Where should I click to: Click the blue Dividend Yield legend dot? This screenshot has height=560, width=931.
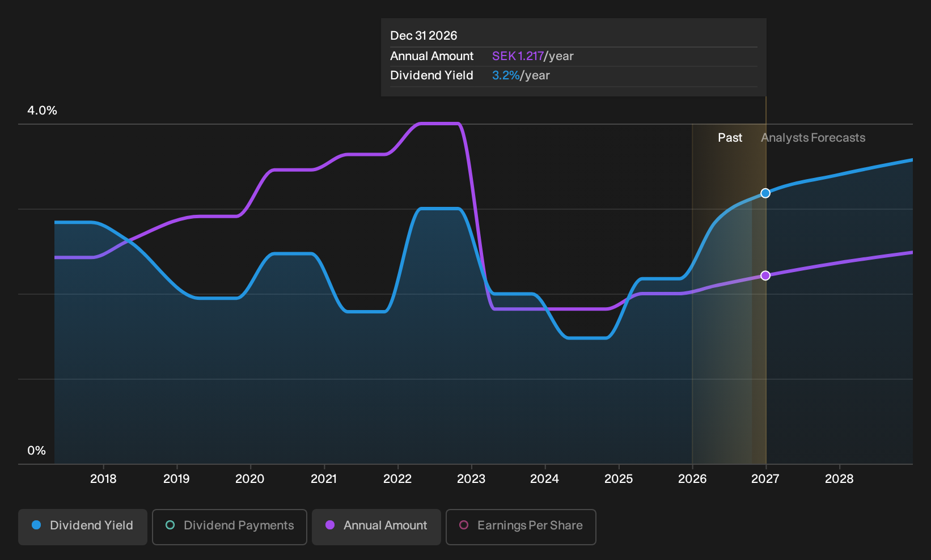(36, 525)
